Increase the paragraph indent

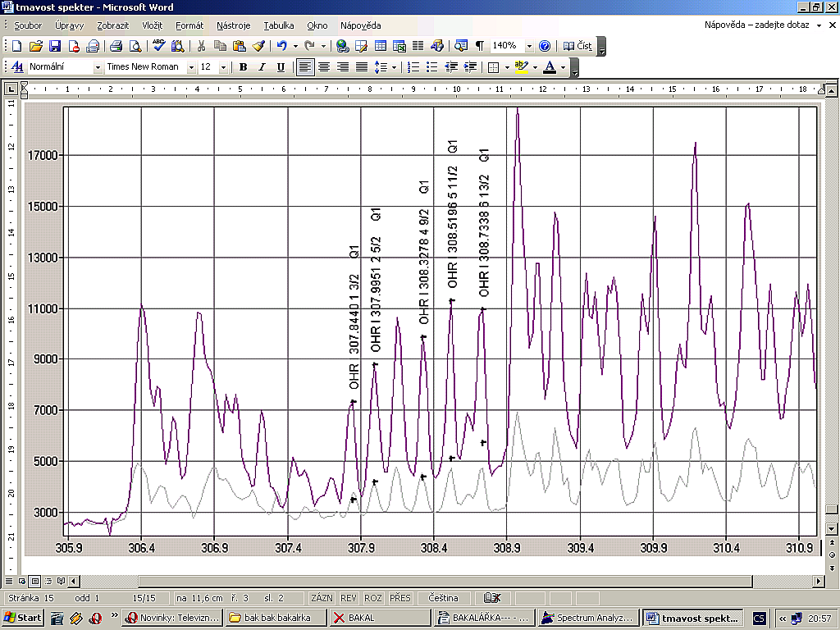(470, 67)
